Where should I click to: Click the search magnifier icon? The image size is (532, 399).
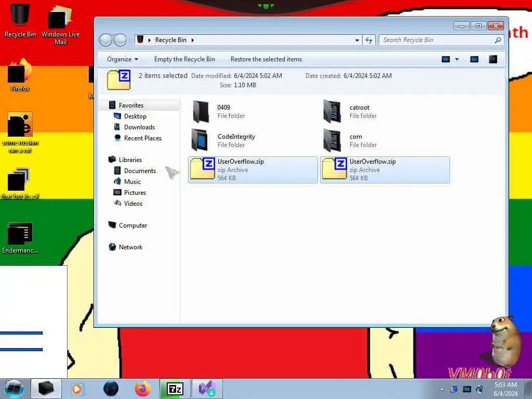point(498,40)
